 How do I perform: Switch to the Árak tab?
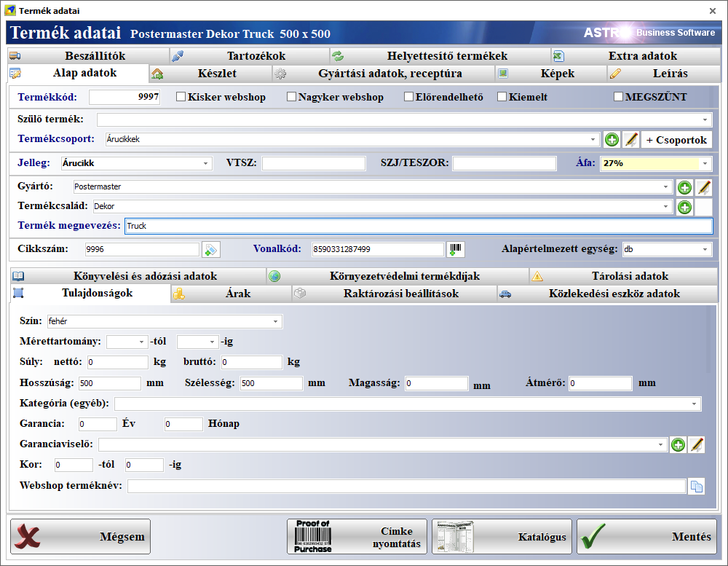click(x=232, y=294)
